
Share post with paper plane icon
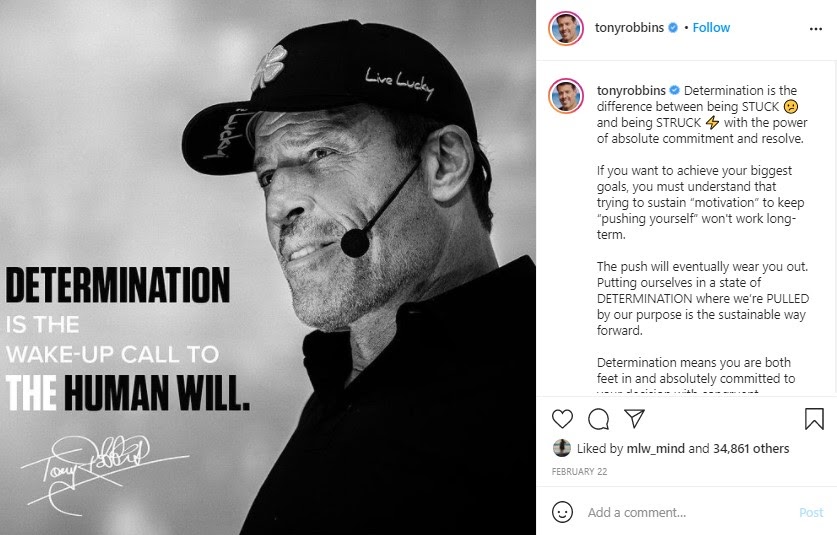633,418
